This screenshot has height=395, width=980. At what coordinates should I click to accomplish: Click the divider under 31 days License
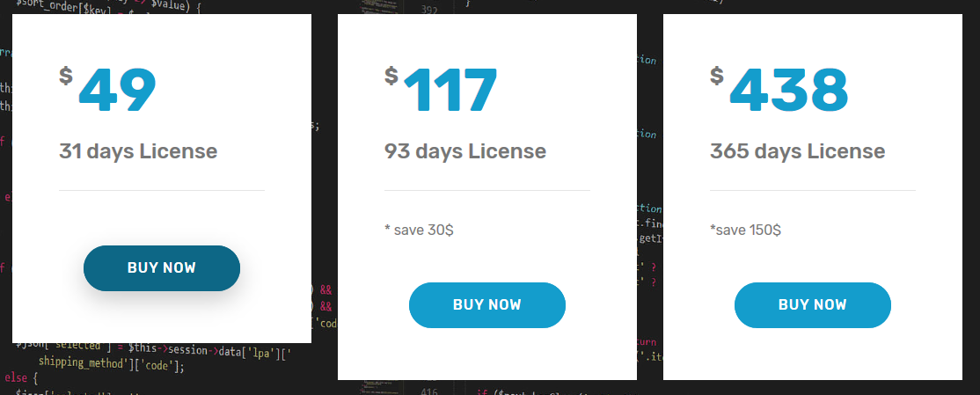point(162,190)
